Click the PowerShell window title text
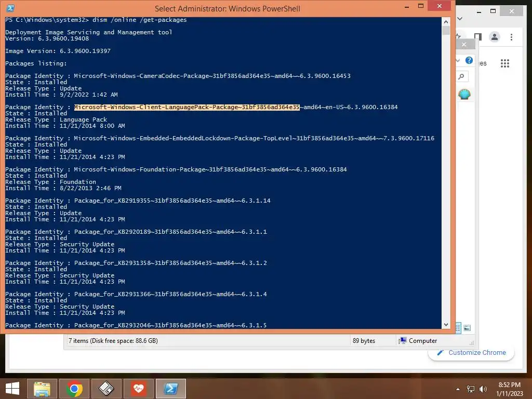 228,8
